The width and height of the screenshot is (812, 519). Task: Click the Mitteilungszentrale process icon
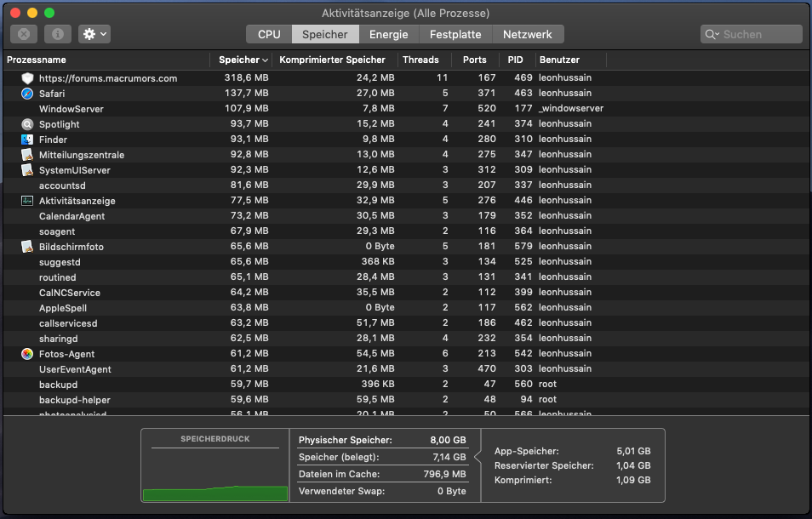(x=27, y=155)
